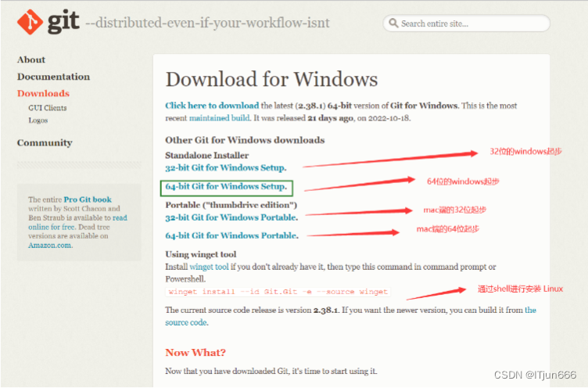This screenshot has height=388, width=588.
Task: Click the Portable thumbdrive edition label
Action: pyautogui.click(x=231, y=205)
